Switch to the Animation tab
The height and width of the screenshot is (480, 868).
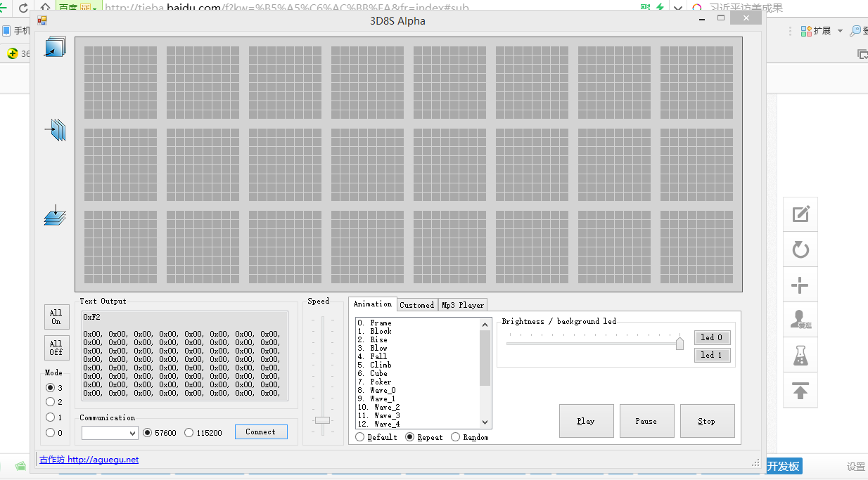pos(373,304)
